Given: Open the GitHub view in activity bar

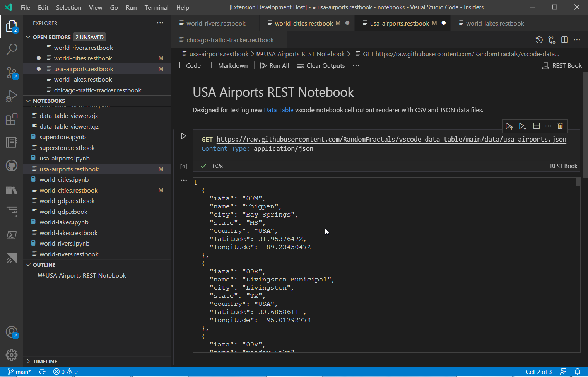Looking at the screenshot, I should point(12,165).
